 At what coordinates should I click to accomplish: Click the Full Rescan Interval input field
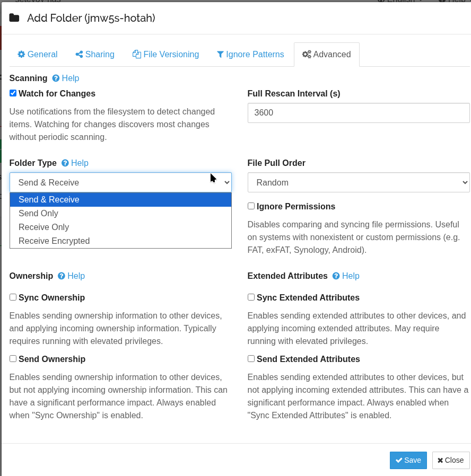point(359,113)
